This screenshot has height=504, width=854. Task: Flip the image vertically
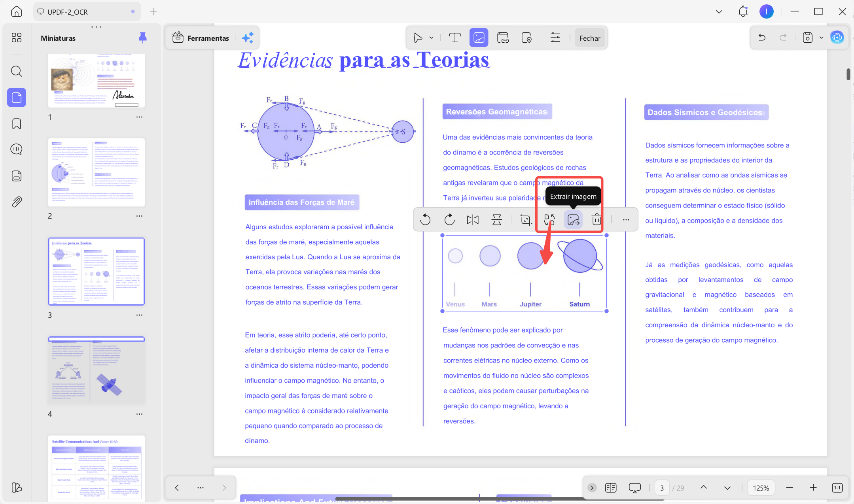pyautogui.click(x=497, y=219)
